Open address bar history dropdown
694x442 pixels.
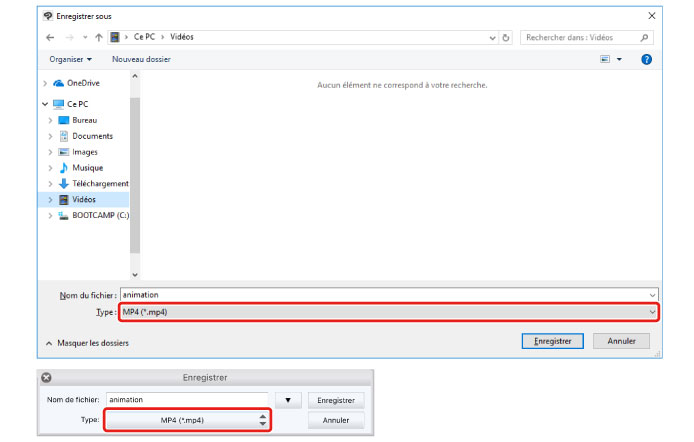492,38
